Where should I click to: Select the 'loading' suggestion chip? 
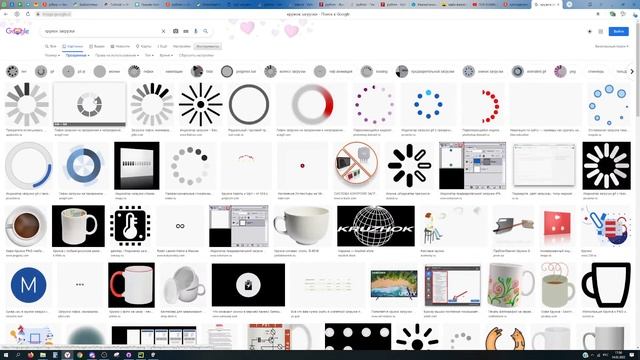(x=374, y=71)
